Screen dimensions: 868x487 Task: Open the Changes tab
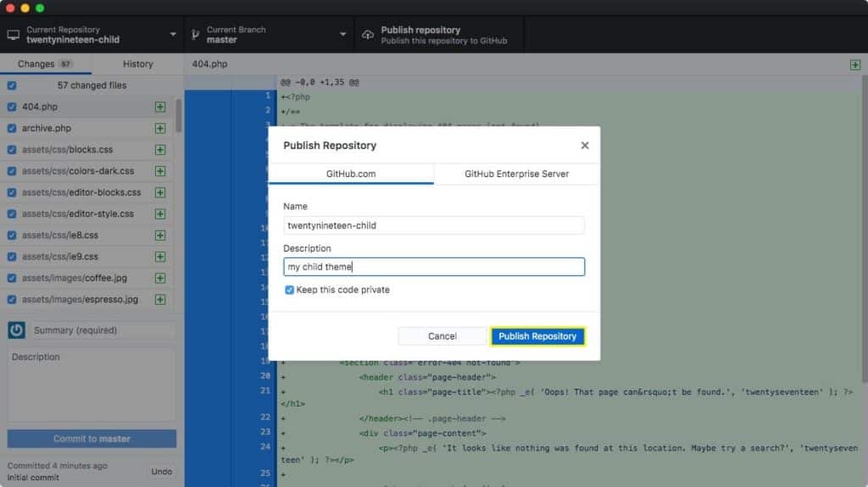[46, 64]
